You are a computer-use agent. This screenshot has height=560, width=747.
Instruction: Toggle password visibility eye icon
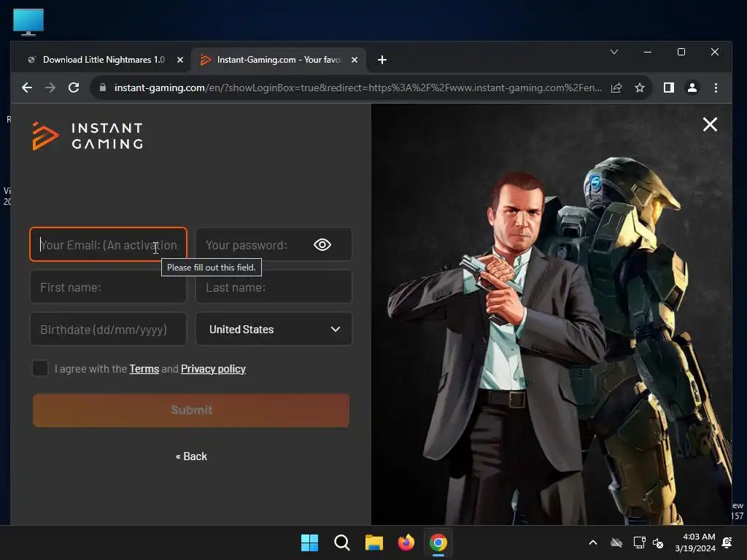322,245
